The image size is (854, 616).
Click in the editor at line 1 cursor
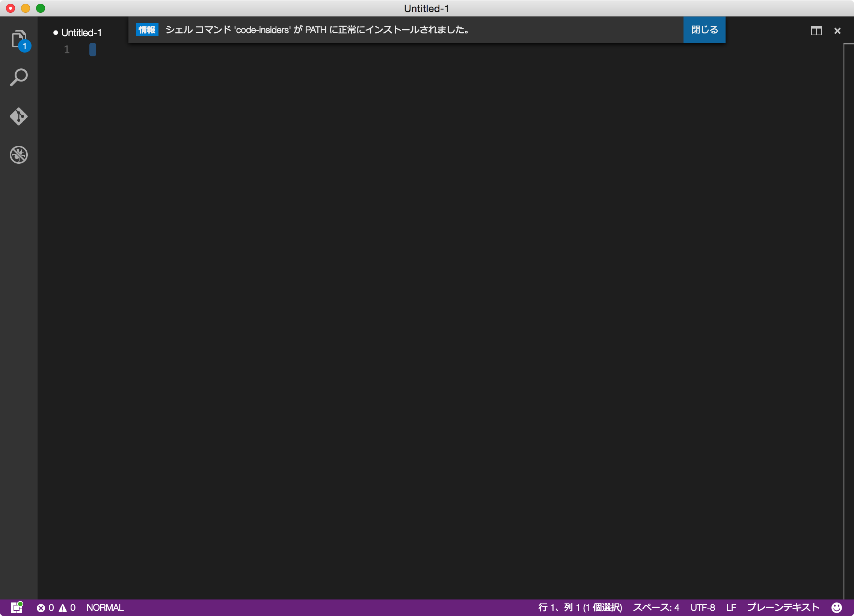pyautogui.click(x=93, y=50)
